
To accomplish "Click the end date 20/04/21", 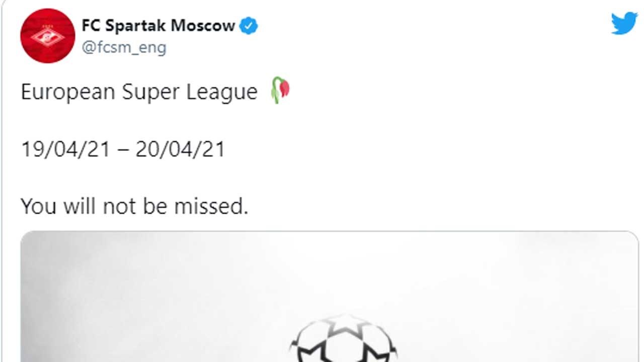I will click(180, 150).
